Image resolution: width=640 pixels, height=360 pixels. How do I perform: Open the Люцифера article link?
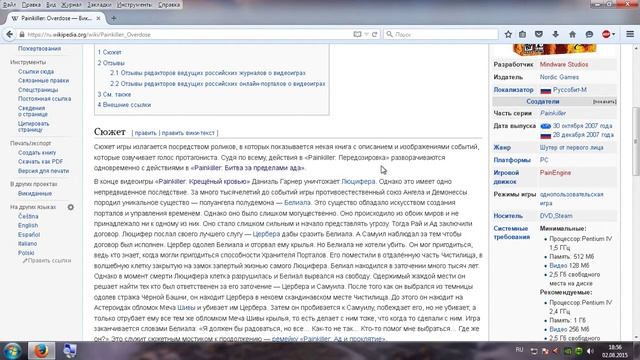click(358, 182)
